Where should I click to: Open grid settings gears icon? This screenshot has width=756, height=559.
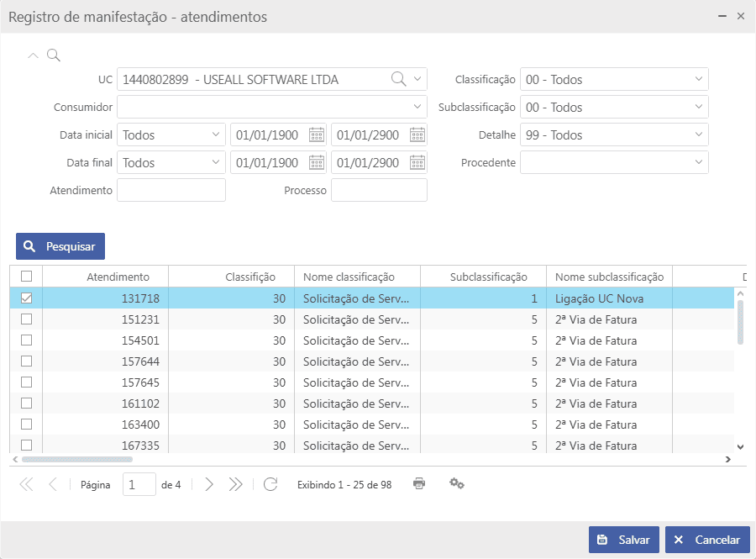(457, 483)
